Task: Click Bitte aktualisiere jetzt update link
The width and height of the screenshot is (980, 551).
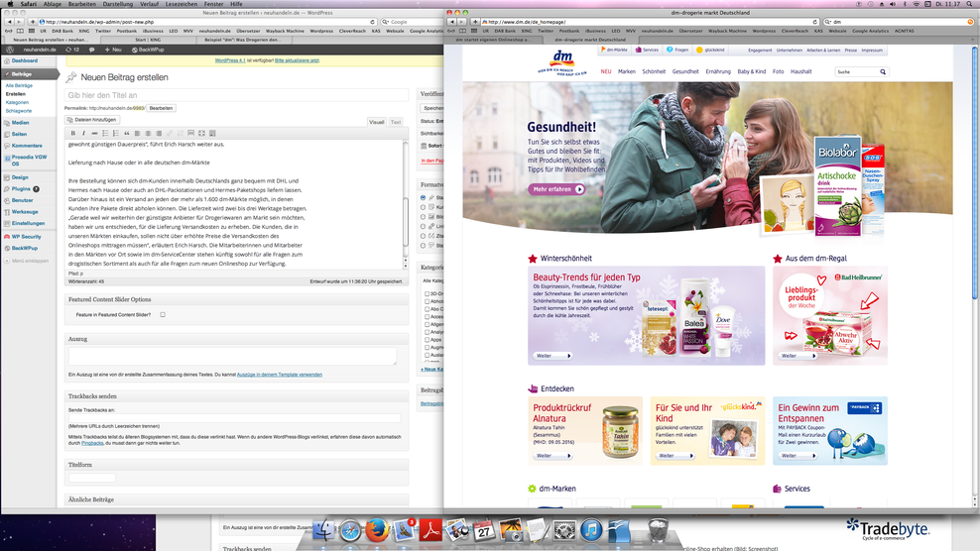Action: tap(297, 60)
